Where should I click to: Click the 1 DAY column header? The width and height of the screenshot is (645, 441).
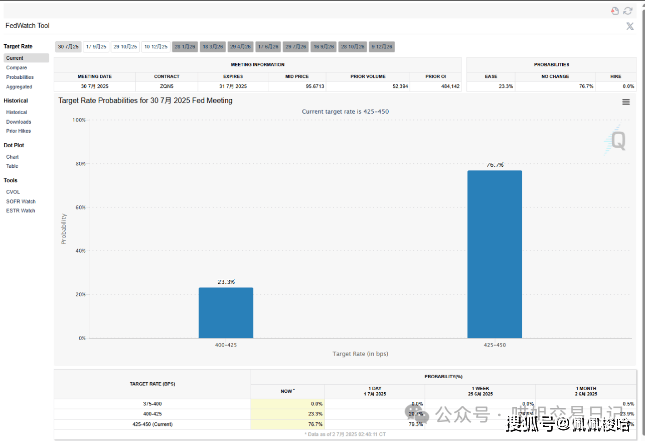click(375, 391)
